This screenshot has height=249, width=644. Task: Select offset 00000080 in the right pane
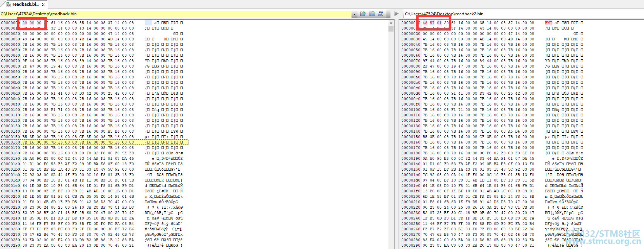pos(411,66)
